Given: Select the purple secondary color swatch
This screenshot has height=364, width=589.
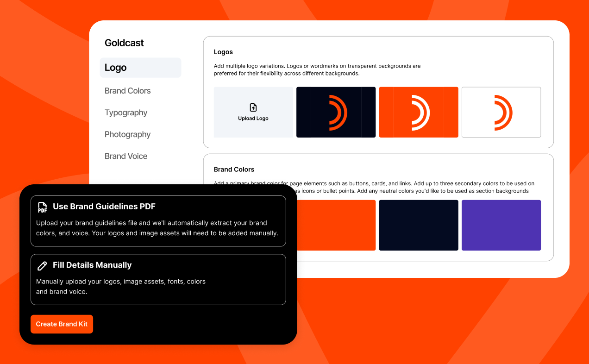Looking at the screenshot, I should [x=501, y=225].
